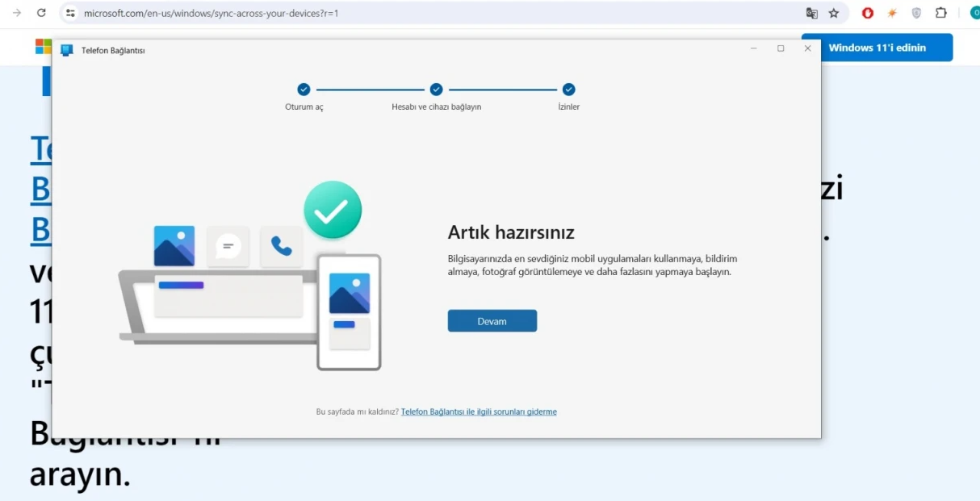
Task: Bookmark this page with the star icon
Action: point(834,13)
